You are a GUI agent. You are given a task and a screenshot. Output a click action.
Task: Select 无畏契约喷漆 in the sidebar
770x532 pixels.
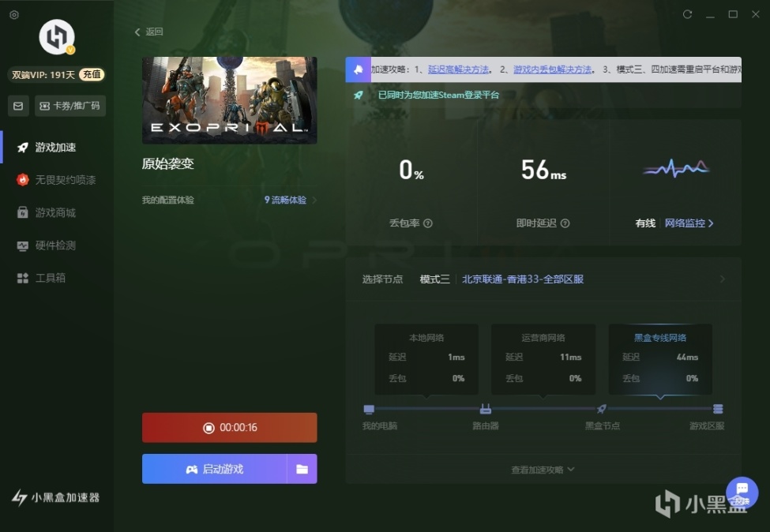[66, 180]
